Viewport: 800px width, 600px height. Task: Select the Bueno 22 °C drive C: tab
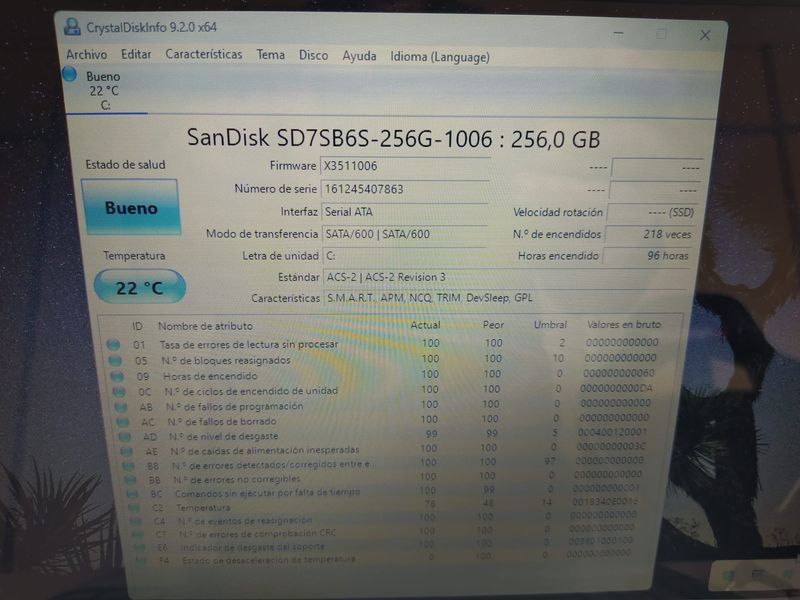103,90
